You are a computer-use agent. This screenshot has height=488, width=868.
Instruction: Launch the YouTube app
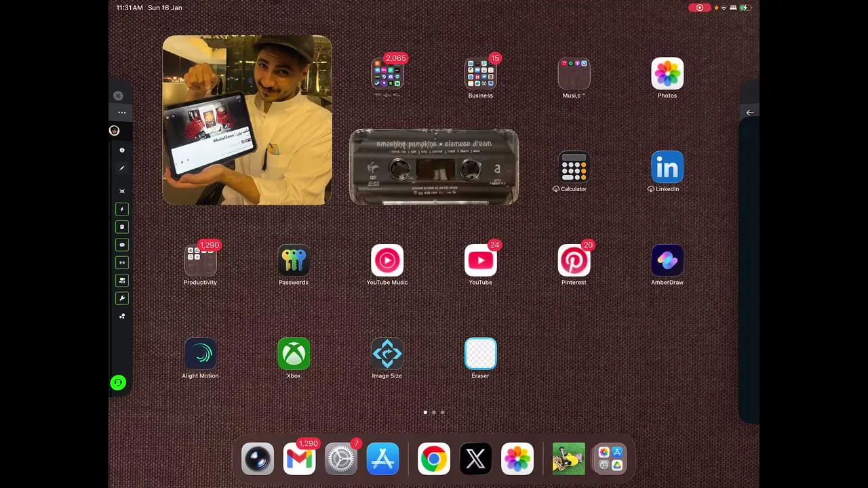point(480,261)
